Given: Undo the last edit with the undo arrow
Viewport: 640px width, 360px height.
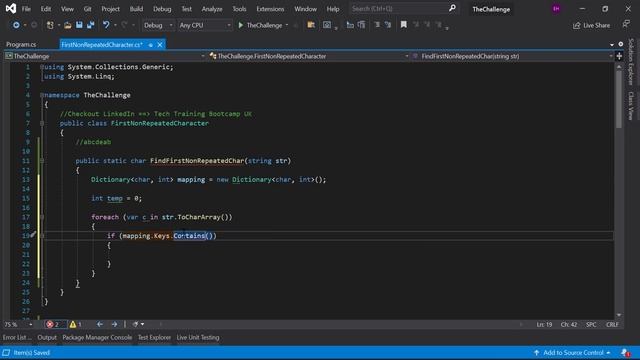Looking at the screenshot, I should click(106, 25).
